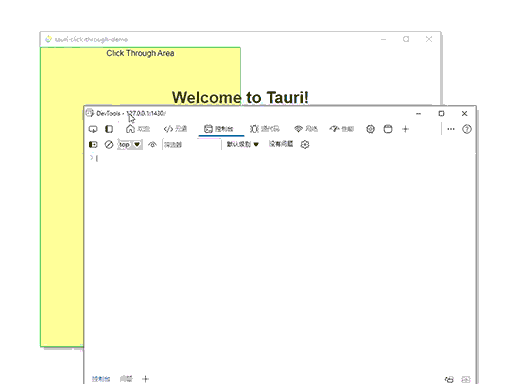
Task: Click the Help question mark icon
Action: tap(467, 129)
